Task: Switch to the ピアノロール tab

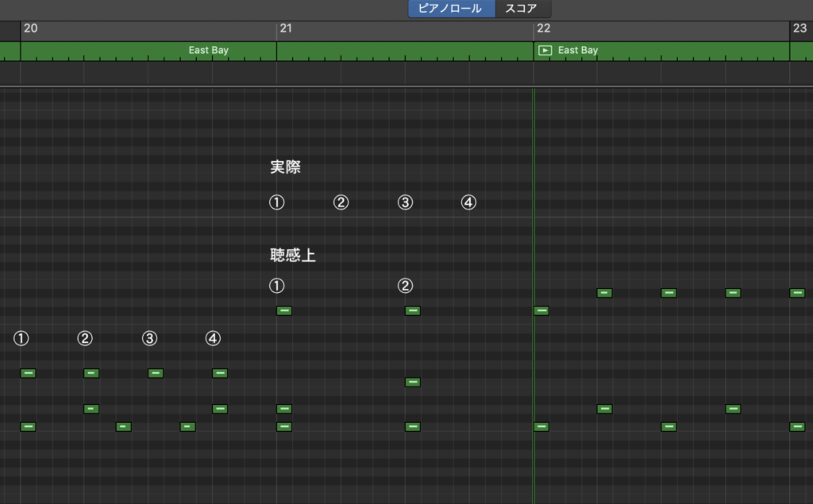Action: pos(451,9)
